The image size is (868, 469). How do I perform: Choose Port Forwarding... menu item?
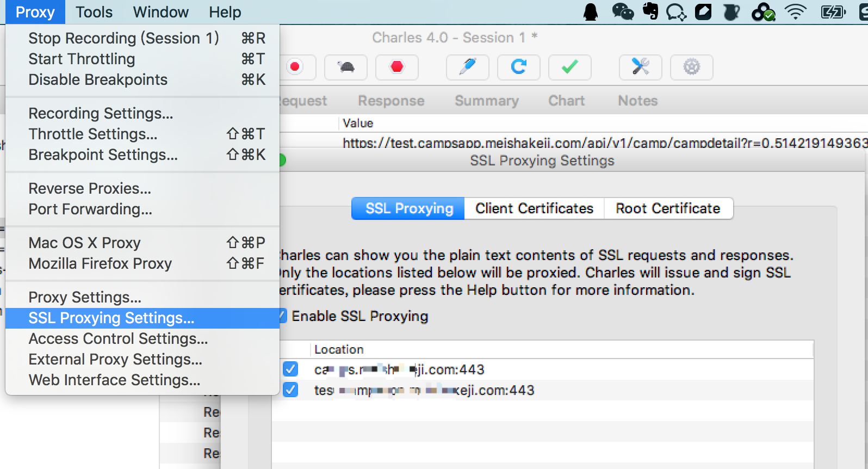(x=142, y=209)
